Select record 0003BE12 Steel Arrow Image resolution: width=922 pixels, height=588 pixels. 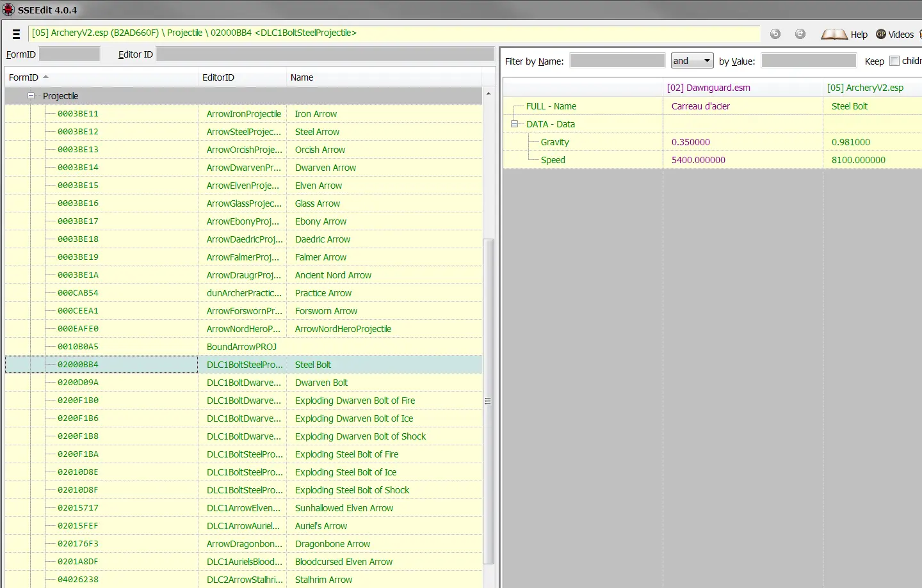[x=243, y=132]
